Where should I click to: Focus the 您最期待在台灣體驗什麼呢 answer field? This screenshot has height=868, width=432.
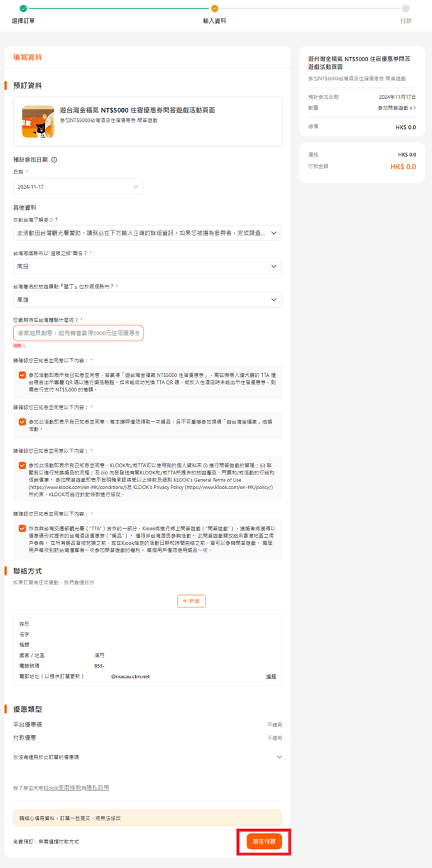[x=78, y=333]
